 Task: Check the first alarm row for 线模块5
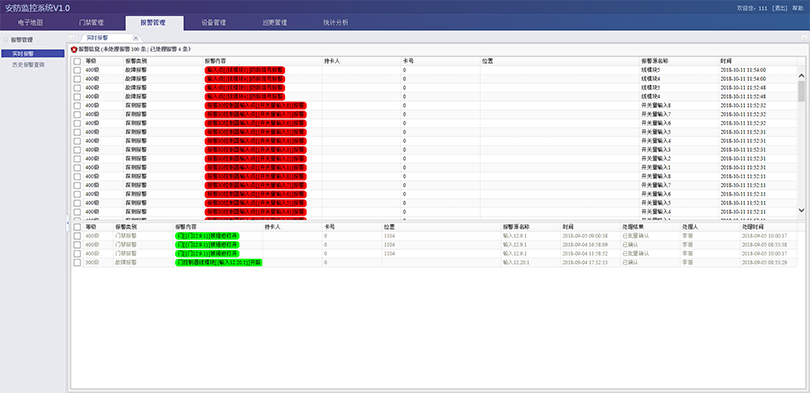tap(77, 70)
